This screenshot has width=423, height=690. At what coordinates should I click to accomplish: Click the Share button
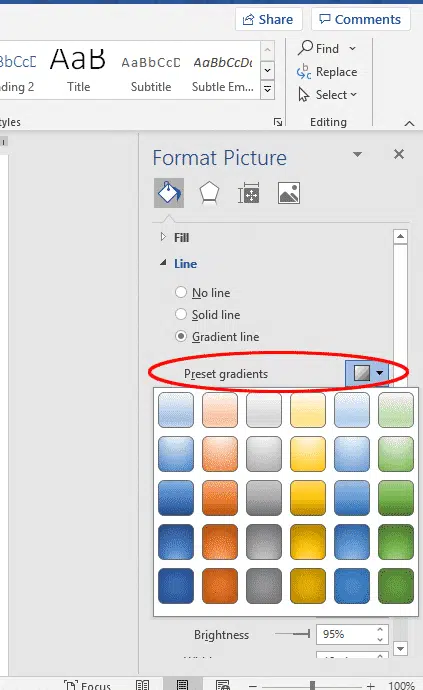(269, 19)
